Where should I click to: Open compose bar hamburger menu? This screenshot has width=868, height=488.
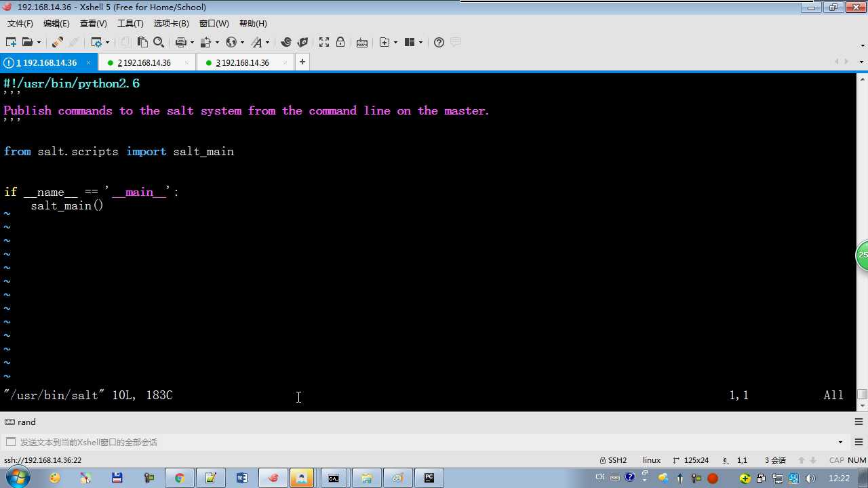point(858,442)
